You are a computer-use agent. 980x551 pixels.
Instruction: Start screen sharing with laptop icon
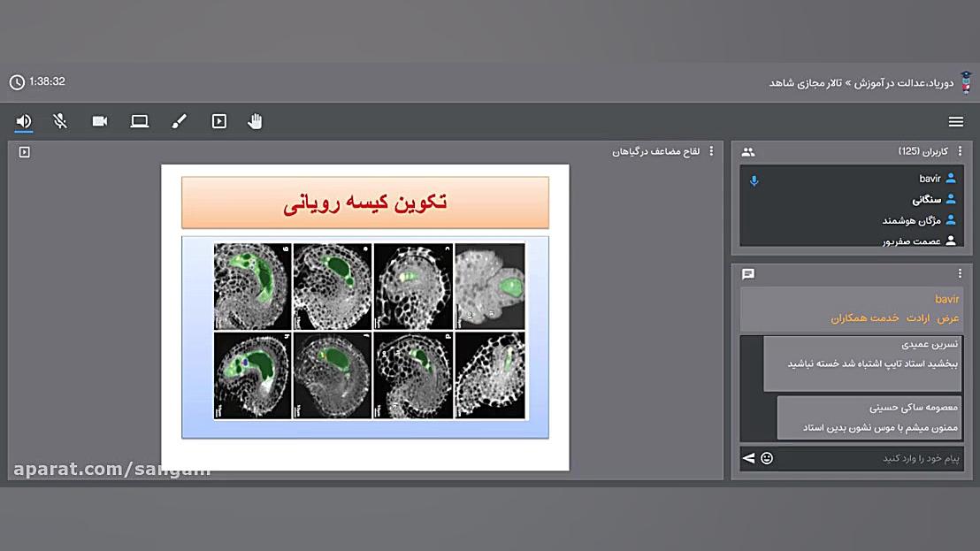pos(140,122)
